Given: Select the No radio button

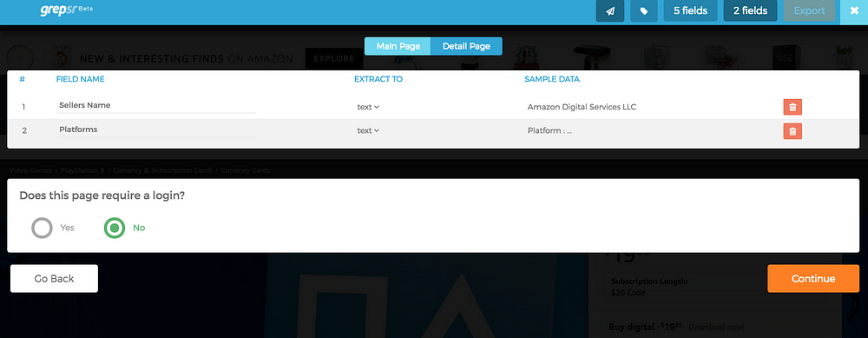Looking at the screenshot, I should 115,228.
